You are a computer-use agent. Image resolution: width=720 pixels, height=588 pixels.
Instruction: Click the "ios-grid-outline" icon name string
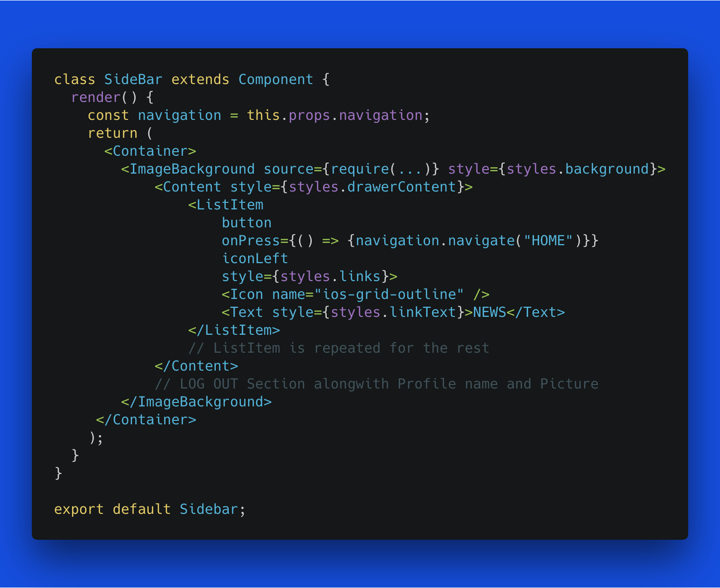(x=389, y=294)
